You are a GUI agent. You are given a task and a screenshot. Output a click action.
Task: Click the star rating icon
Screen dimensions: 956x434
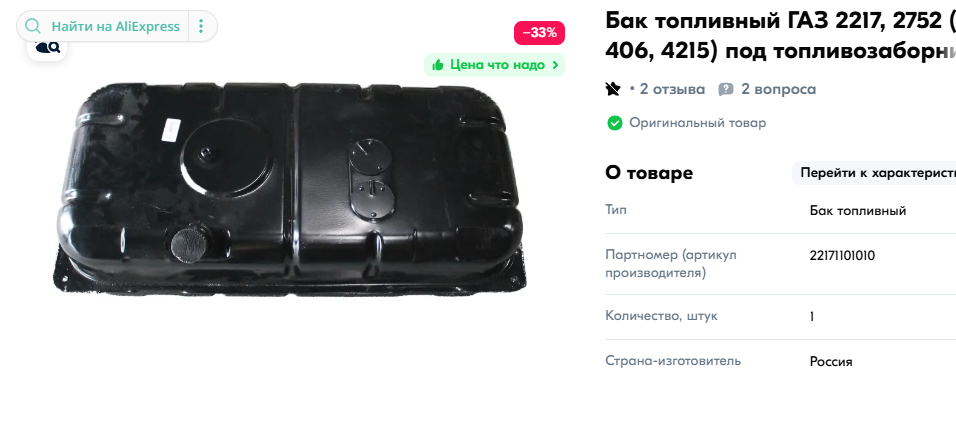(613, 90)
